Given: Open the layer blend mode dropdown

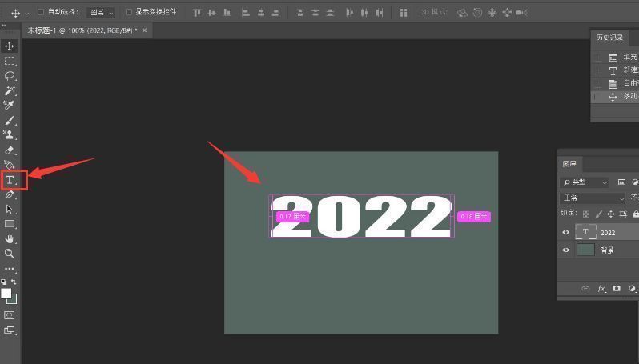Looking at the screenshot, I should tap(593, 198).
